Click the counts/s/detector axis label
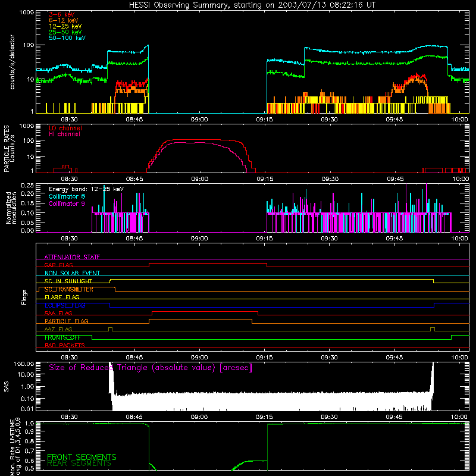The image size is (476, 476). [12, 62]
